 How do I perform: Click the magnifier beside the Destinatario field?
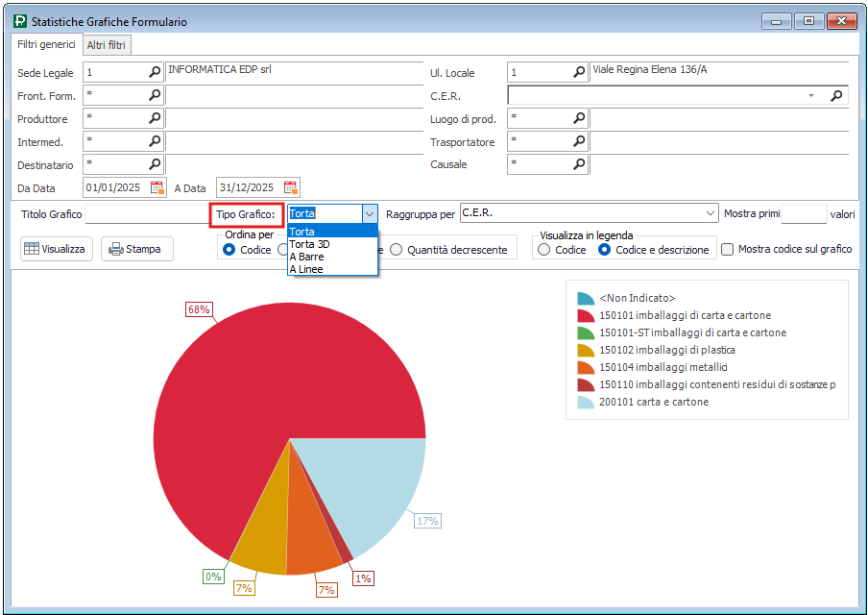(155, 164)
